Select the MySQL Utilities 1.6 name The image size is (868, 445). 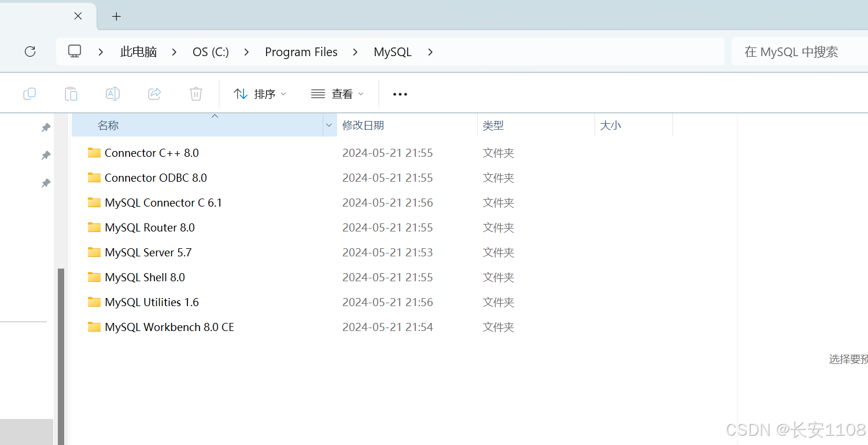pos(152,302)
